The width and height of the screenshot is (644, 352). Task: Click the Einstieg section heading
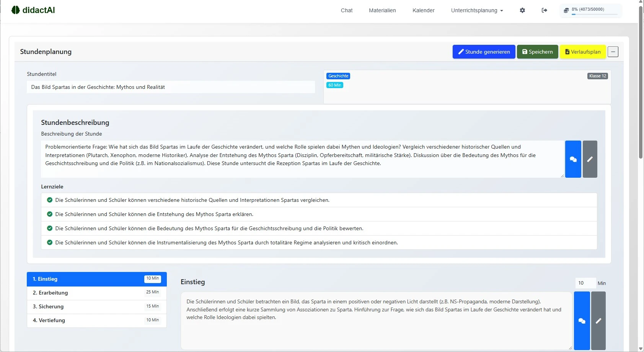coord(192,282)
